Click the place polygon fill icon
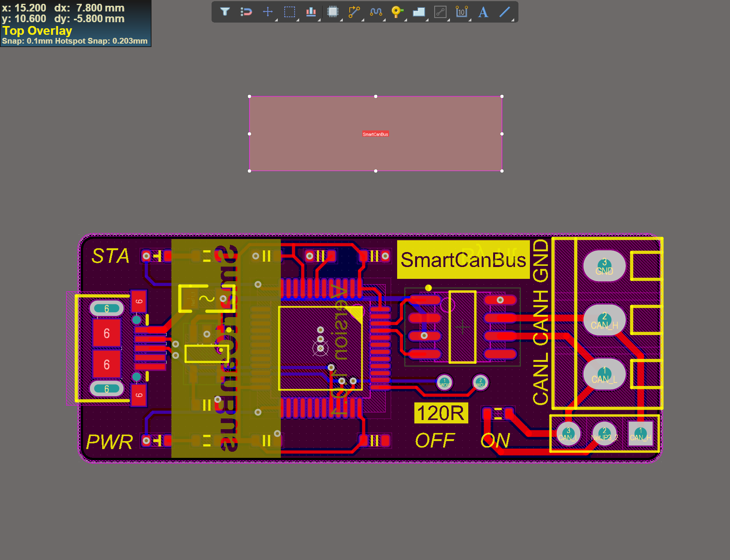This screenshot has height=560, width=730. point(419,12)
